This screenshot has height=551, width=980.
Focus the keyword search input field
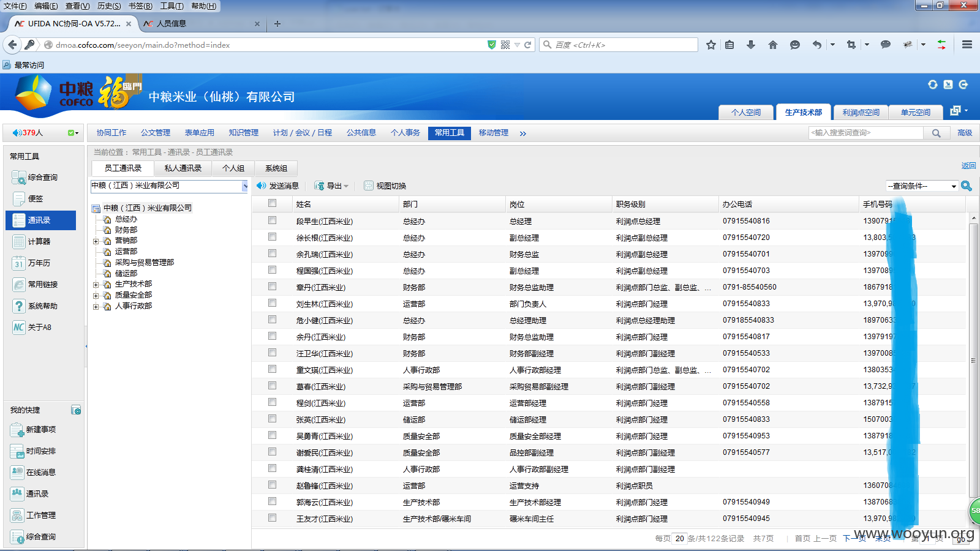pos(866,133)
